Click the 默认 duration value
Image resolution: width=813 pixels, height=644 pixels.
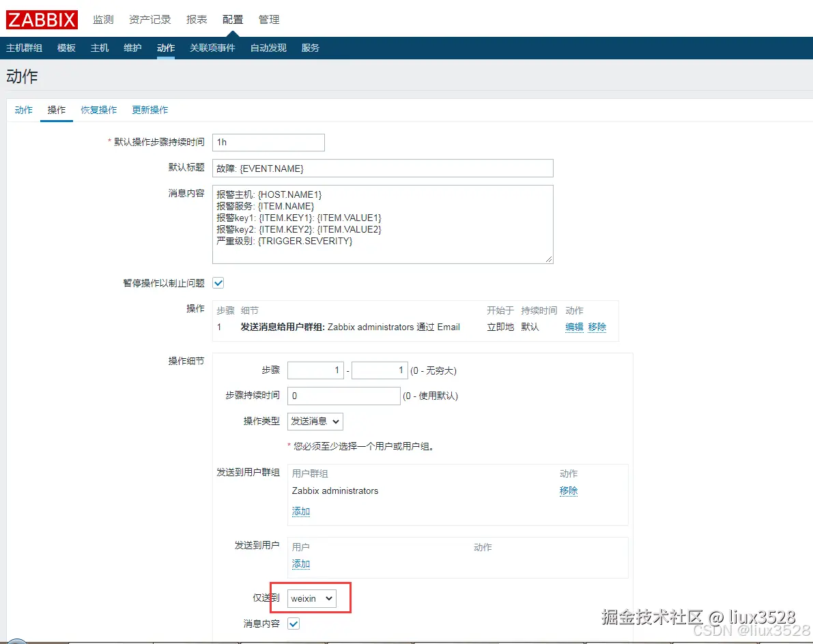[x=530, y=327]
